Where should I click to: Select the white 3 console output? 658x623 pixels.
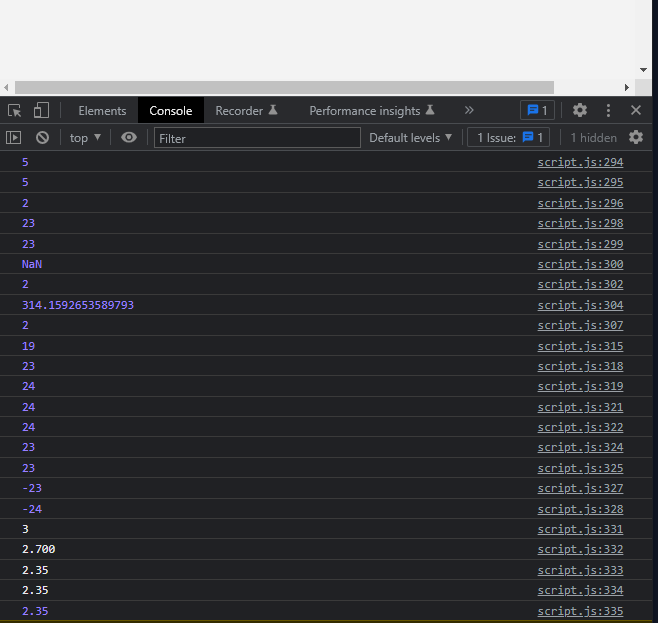[25, 529]
